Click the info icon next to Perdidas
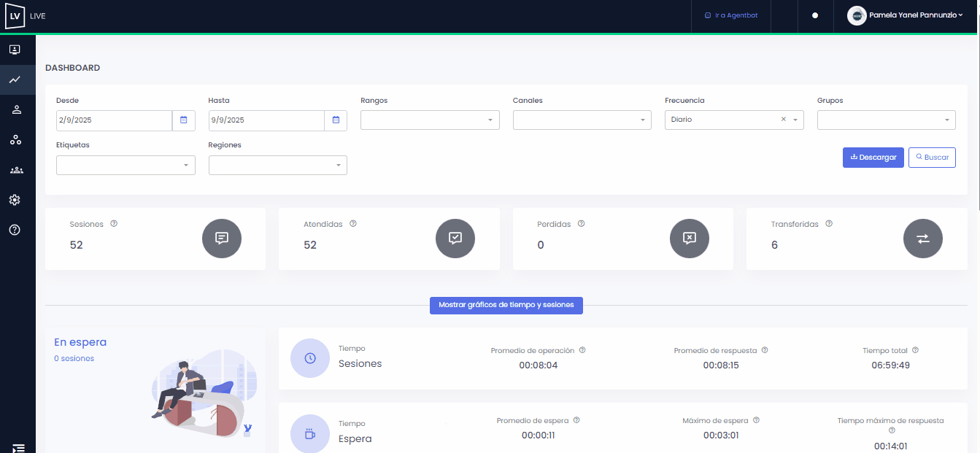 pos(581,224)
